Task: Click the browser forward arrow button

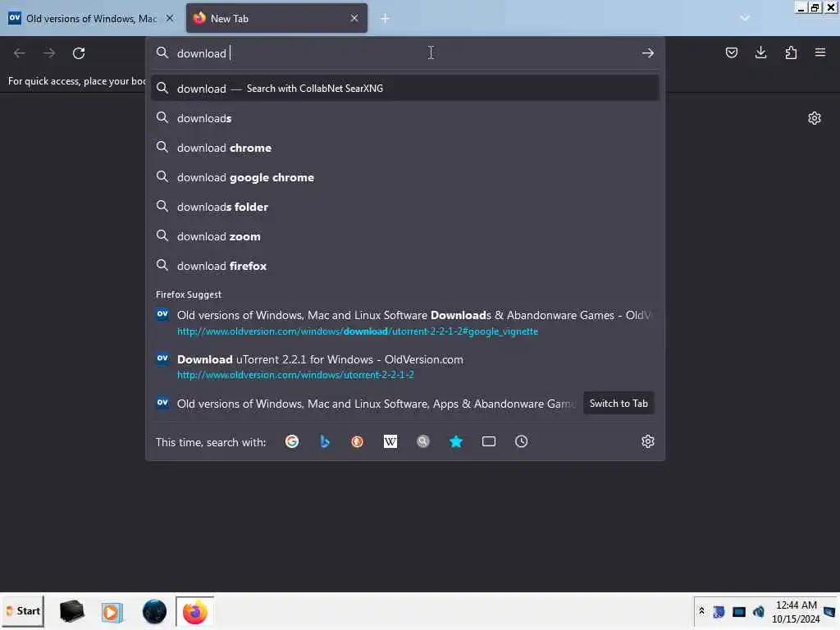Action: (49, 53)
